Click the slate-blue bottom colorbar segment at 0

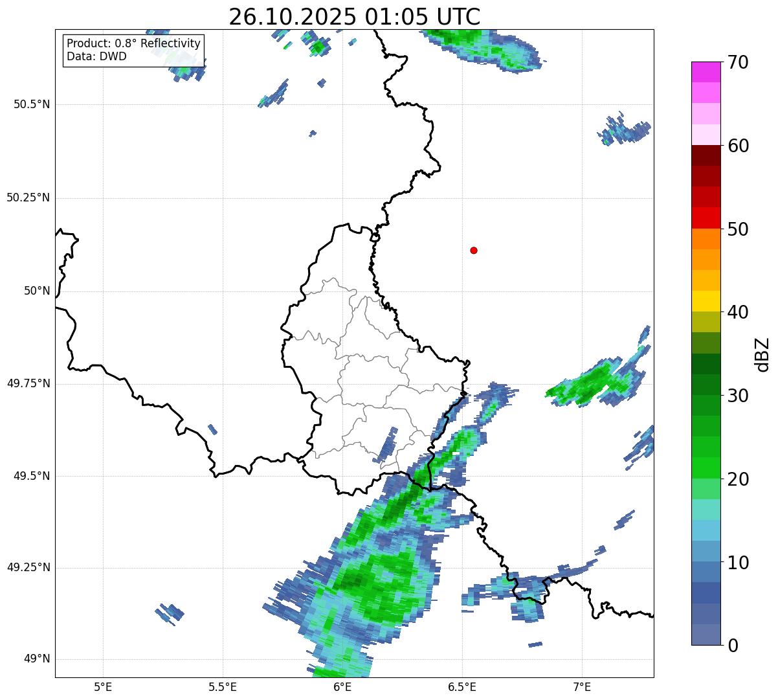(x=706, y=635)
